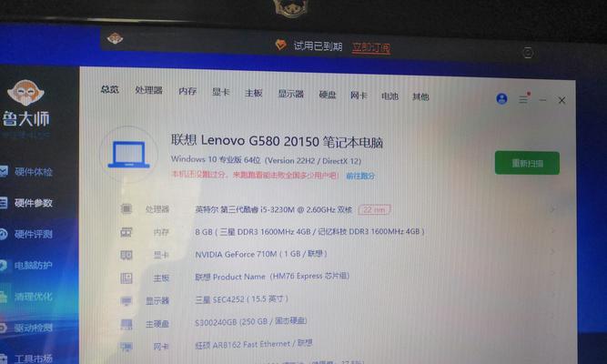Click the 网卡 network card row icon

[x=126, y=347]
